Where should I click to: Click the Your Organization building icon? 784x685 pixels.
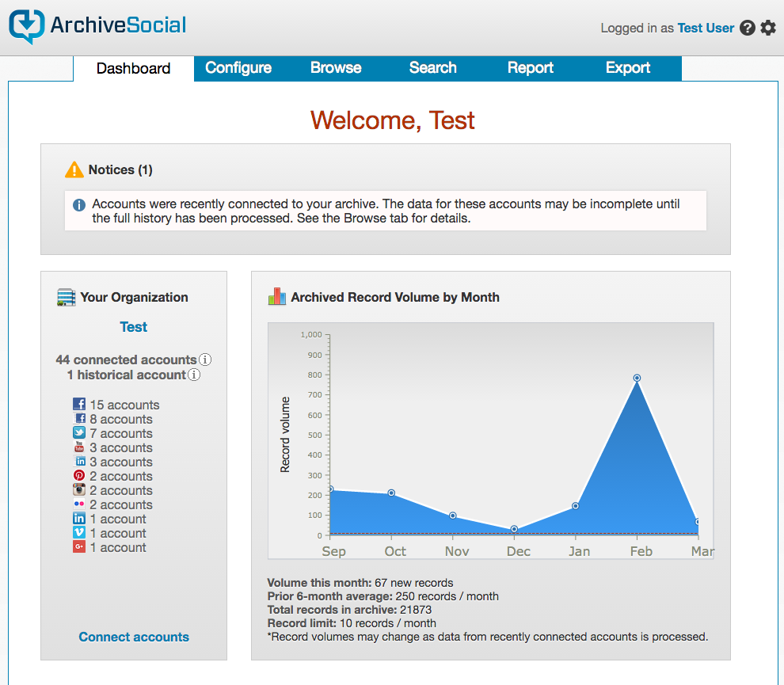coord(66,297)
